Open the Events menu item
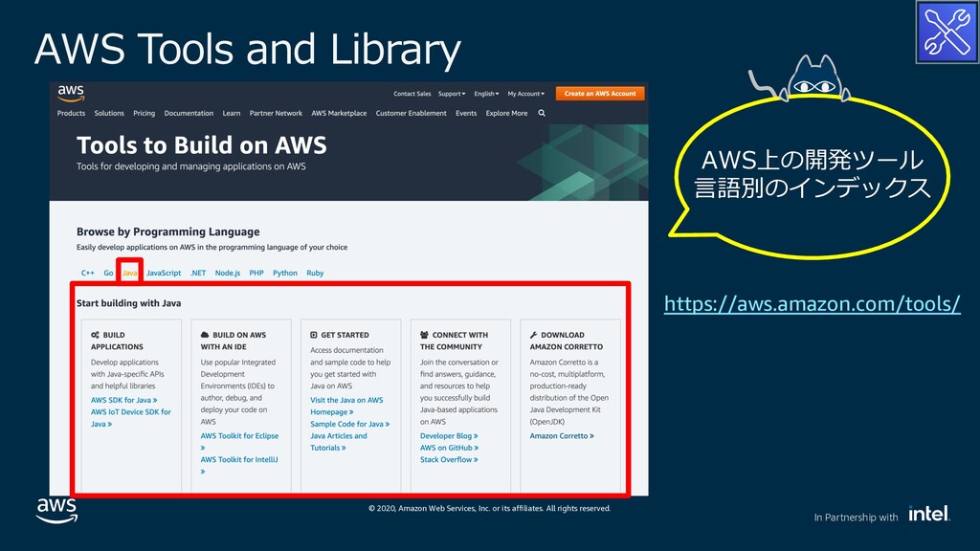Image resolution: width=980 pixels, height=551 pixels. point(466,113)
